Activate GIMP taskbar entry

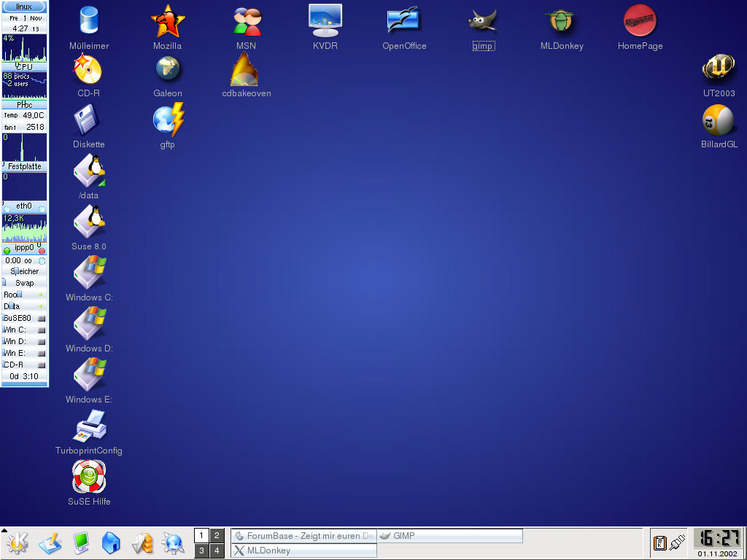[x=449, y=536]
